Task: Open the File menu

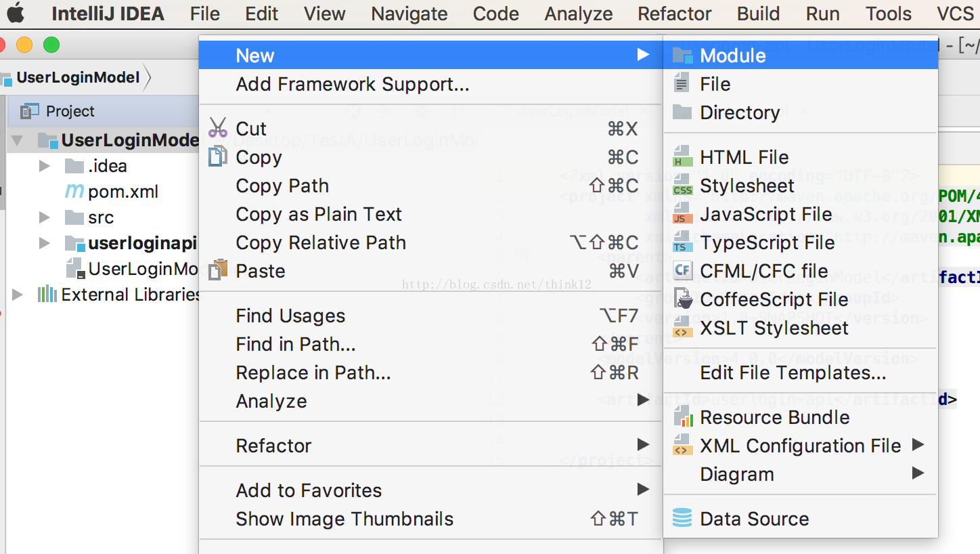Action: point(205,14)
